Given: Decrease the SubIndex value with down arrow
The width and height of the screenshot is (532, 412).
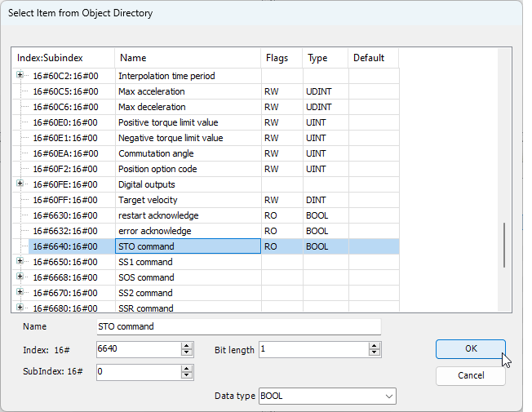Looking at the screenshot, I should [x=187, y=376].
